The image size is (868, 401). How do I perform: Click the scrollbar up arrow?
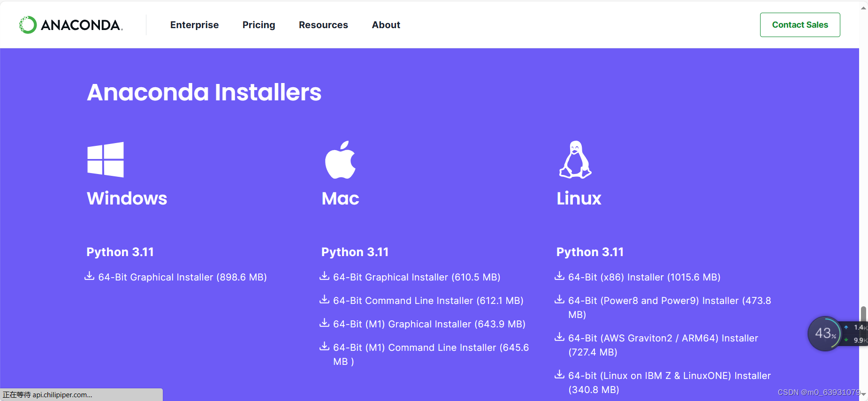[x=863, y=8]
